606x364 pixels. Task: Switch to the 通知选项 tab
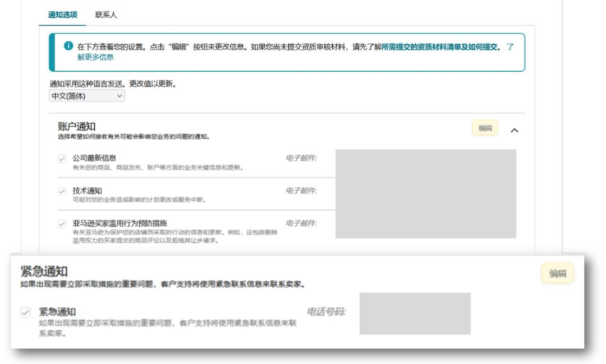click(x=62, y=15)
